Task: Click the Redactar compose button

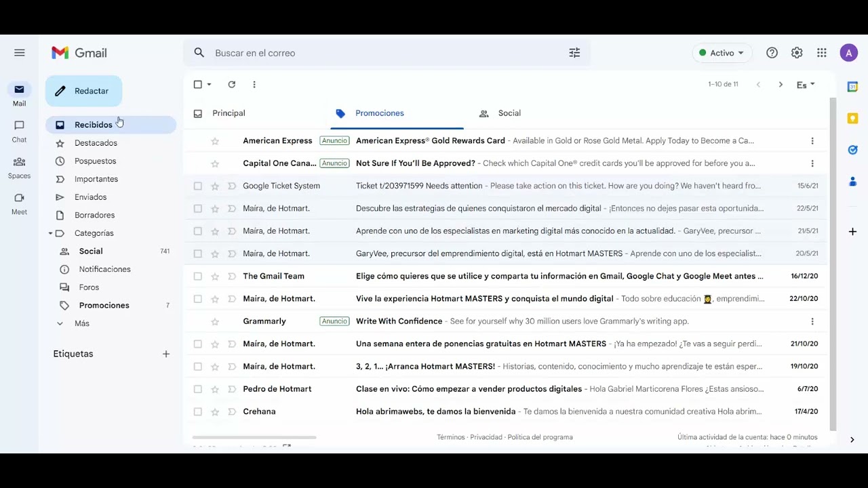Action: (x=83, y=91)
